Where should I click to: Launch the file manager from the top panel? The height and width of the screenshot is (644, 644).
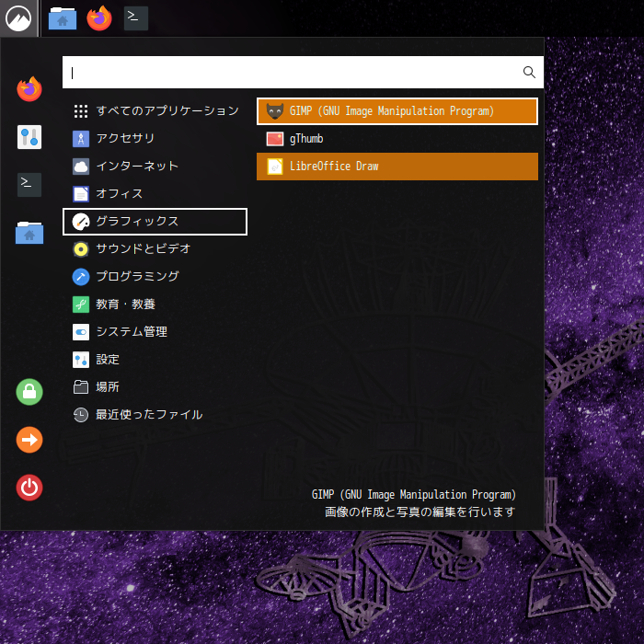click(x=63, y=18)
